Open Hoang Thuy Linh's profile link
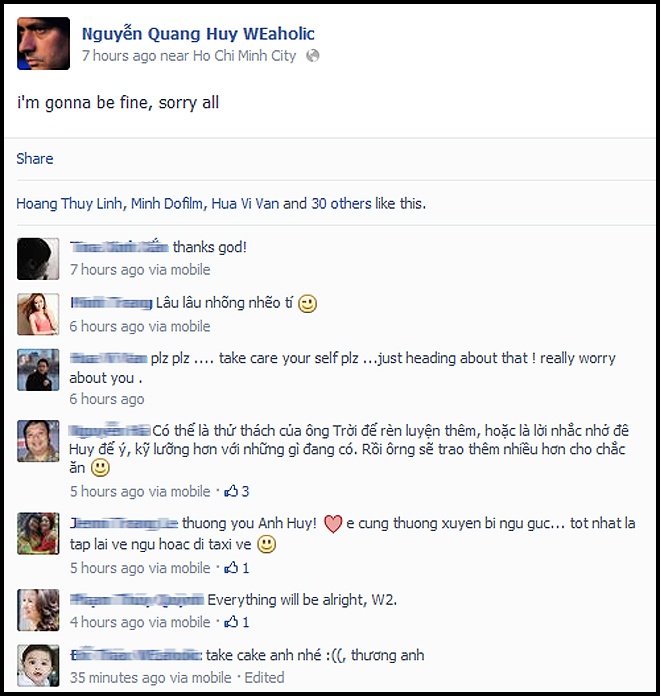The height and width of the screenshot is (696, 660). click(x=69, y=203)
